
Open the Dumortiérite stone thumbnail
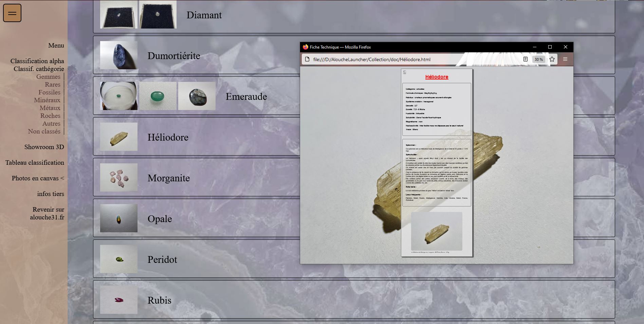[119, 55]
